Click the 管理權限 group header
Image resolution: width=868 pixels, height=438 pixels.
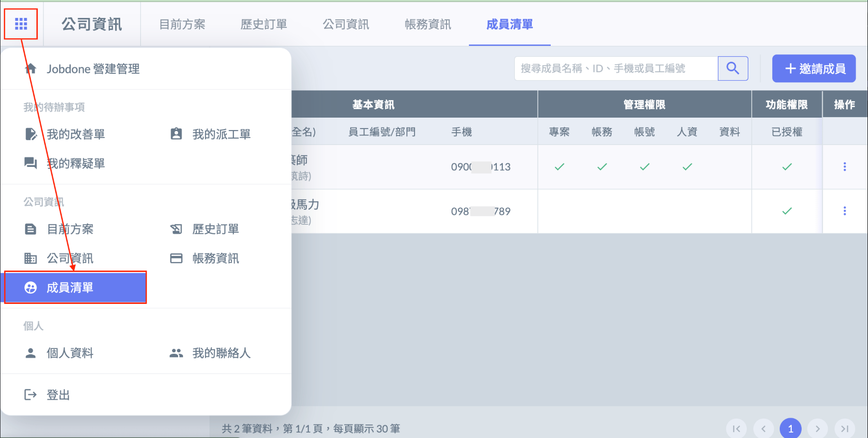click(x=645, y=105)
